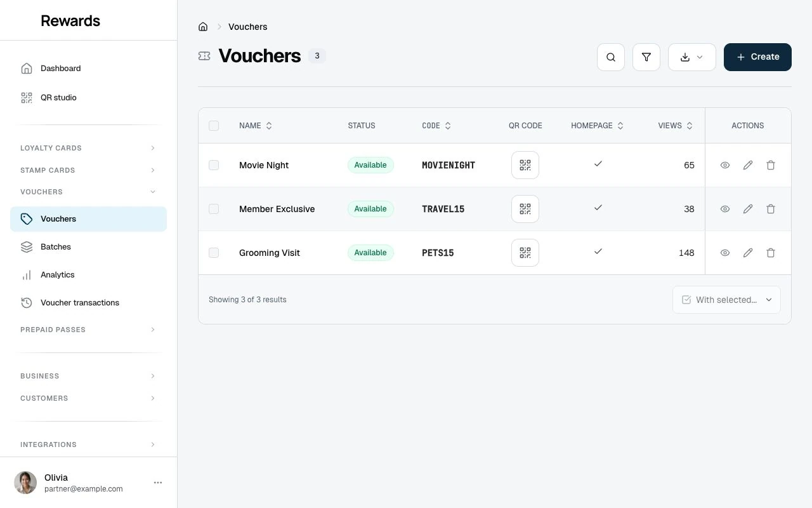The image size is (812, 508).
Task: Go to Dashboard in the sidebar
Action: tap(88, 69)
